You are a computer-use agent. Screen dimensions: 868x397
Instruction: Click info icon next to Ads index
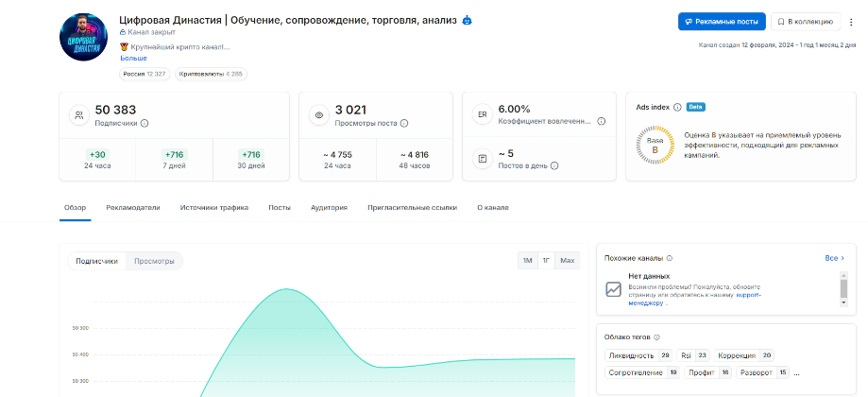[677, 108]
